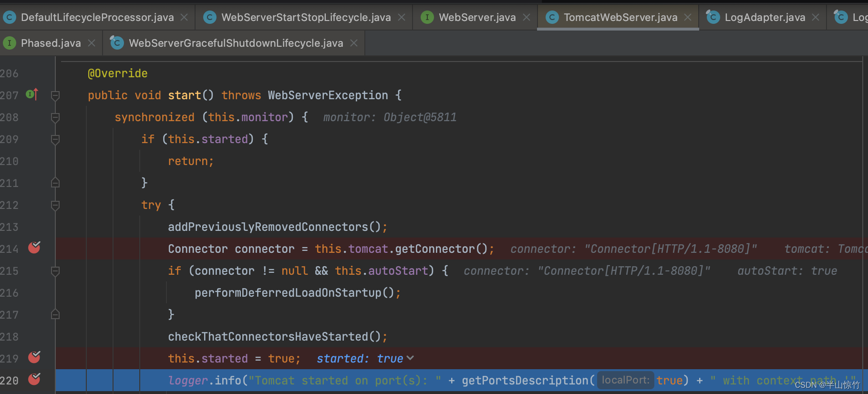Click class icon on WebServerGracefulShutdownLifecycle.java tab
Image resolution: width=868 pixels, height=394 pixels.
[x=116, y=42]
